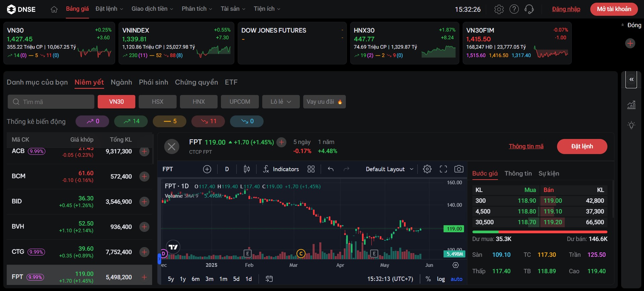Screen dimensions: 644x291
Task: Add BID row plus icon
Action: coord(144,202)
